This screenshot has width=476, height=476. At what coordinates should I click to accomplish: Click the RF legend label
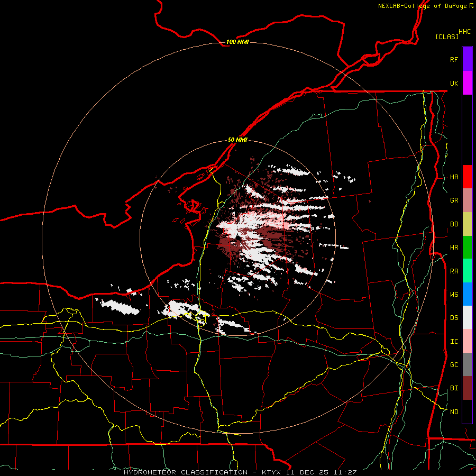point(454,59)
